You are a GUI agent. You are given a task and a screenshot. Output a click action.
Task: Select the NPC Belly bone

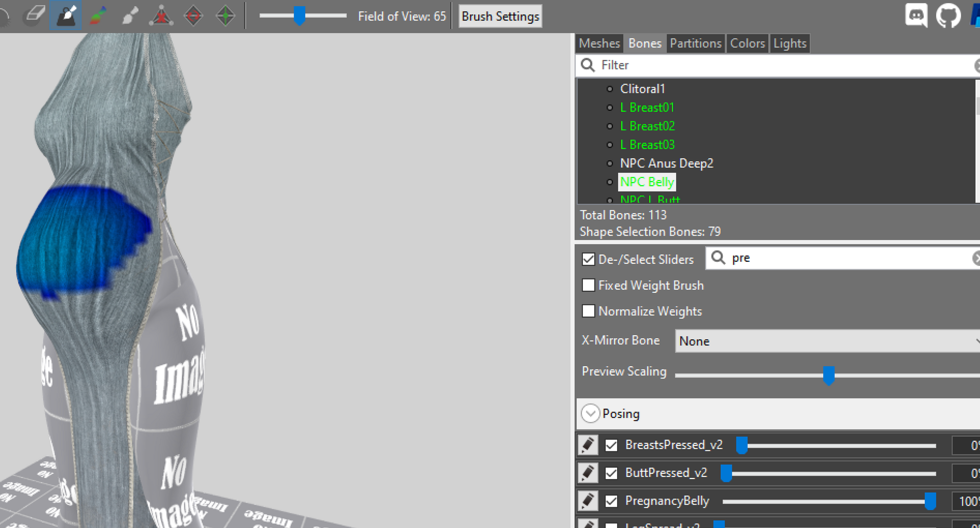(x=647, y=182)
